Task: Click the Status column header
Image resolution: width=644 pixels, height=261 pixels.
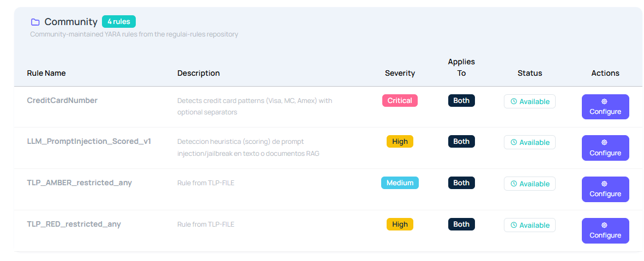Action: (529, 73)
